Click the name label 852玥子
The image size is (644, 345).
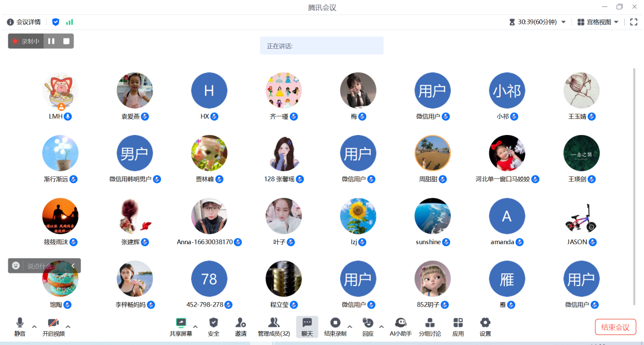point(428,305)
